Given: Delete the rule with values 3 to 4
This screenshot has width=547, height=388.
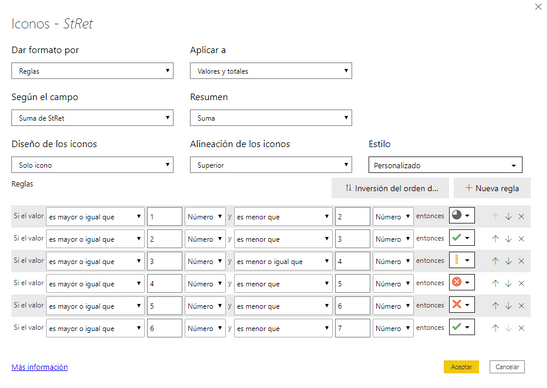Looking at the screenshot, I should pos(521,261).
